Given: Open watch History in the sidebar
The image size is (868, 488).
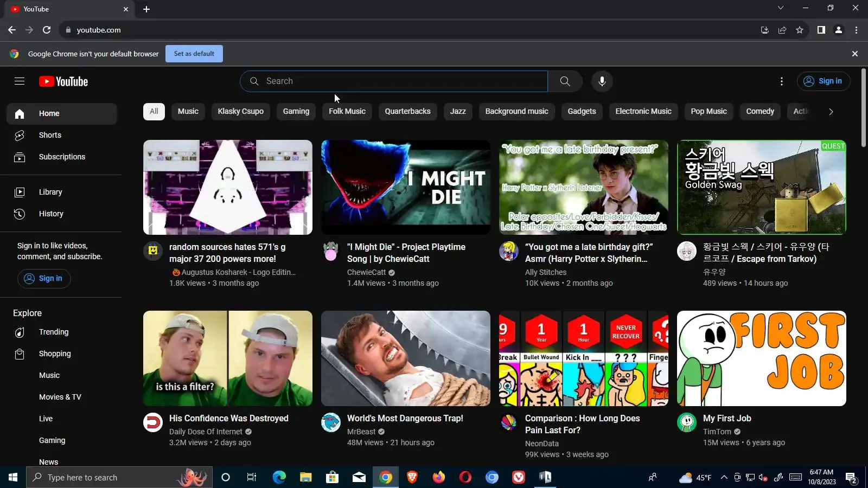Looking at the screenshot, I should click(62, 214).
